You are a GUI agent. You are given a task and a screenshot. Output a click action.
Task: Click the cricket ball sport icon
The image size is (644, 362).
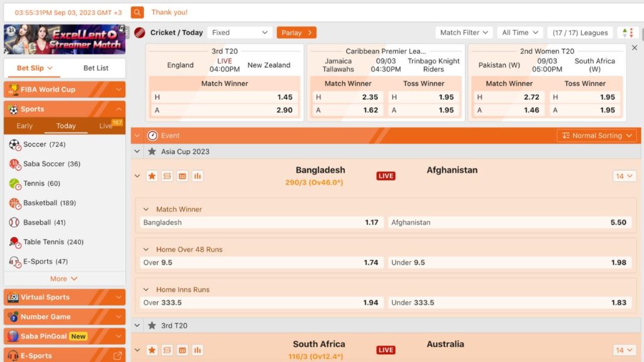pos(140,33)
